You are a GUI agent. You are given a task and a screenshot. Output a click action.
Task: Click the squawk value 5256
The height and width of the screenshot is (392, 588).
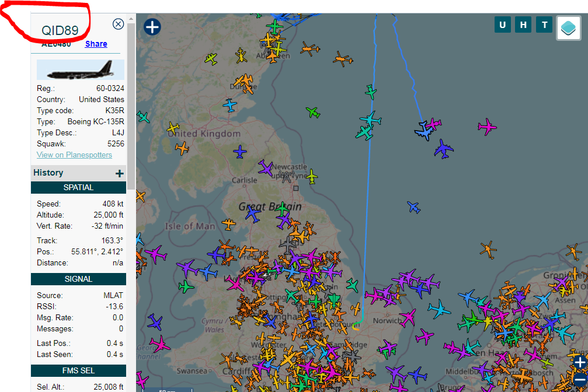coord(116,144)
